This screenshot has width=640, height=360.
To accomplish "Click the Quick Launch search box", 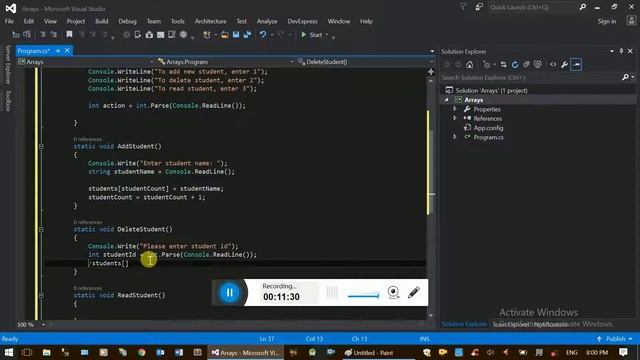I will click(533, 7).
